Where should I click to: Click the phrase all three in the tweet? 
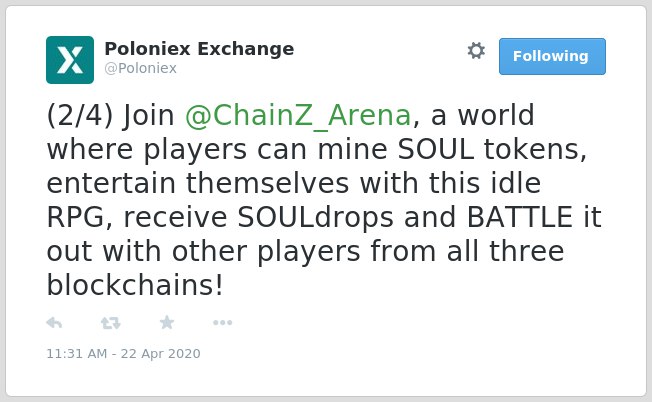click(x=505, y=251)
